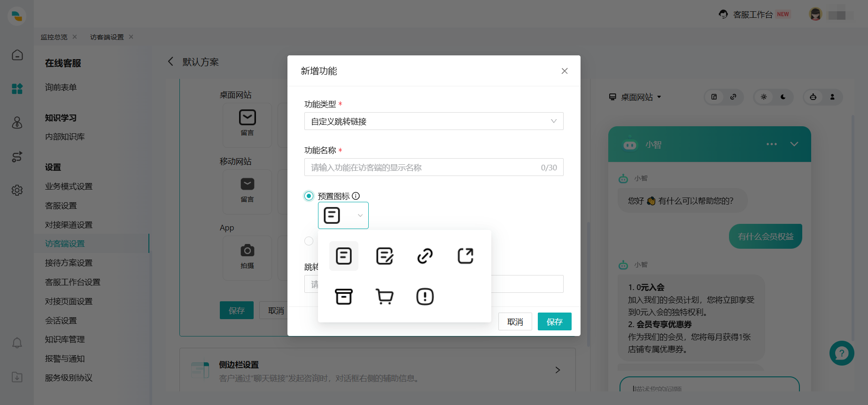868x405 pixels.
Task: Click the user avatar at top right
Action: [815, 15]
